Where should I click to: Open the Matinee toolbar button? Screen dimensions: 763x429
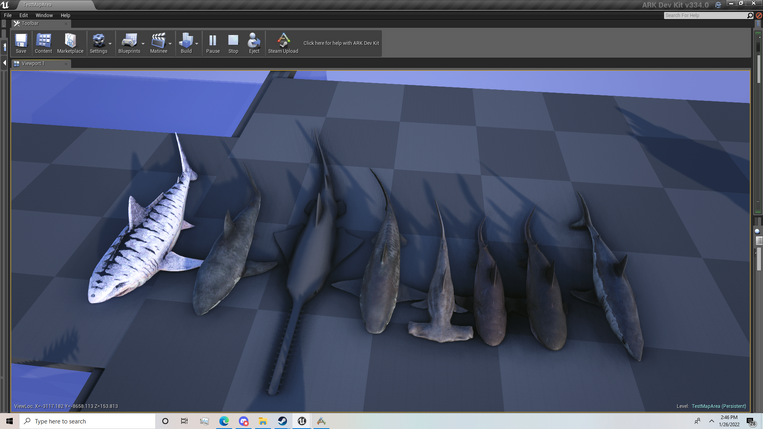tap(158, 43)
